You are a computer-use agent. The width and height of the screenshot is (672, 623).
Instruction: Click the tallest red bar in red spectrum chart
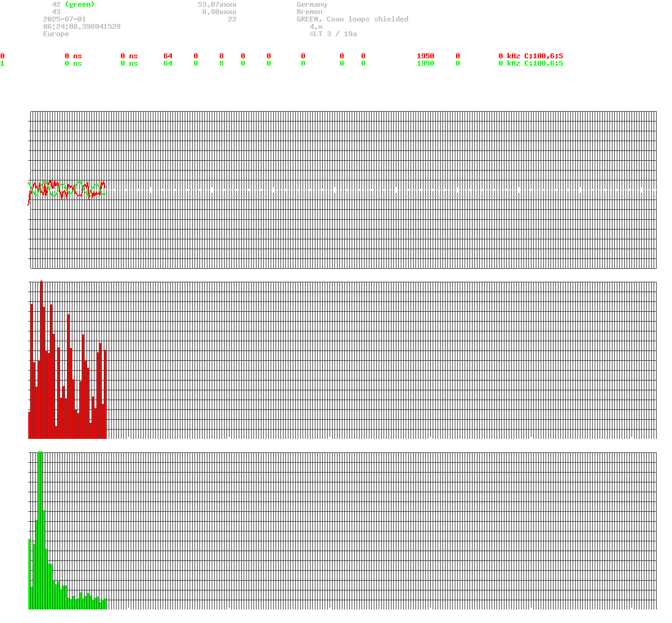pyautogui.click(x=42, y=359)
